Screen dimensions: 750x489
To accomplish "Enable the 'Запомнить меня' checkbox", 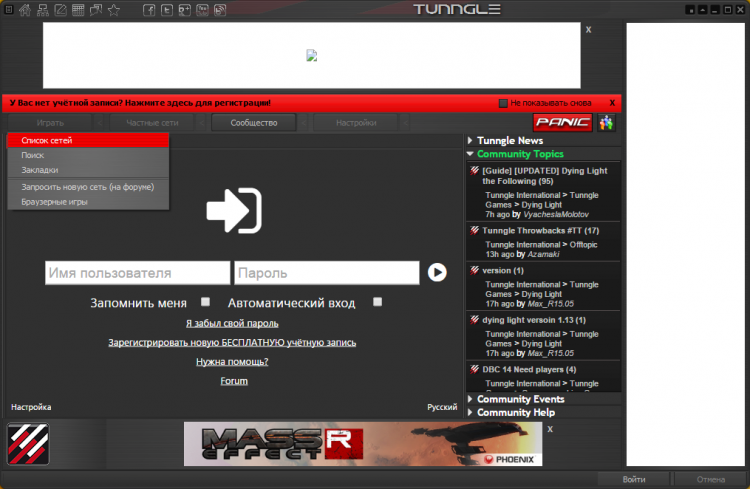I will point(205,302).
